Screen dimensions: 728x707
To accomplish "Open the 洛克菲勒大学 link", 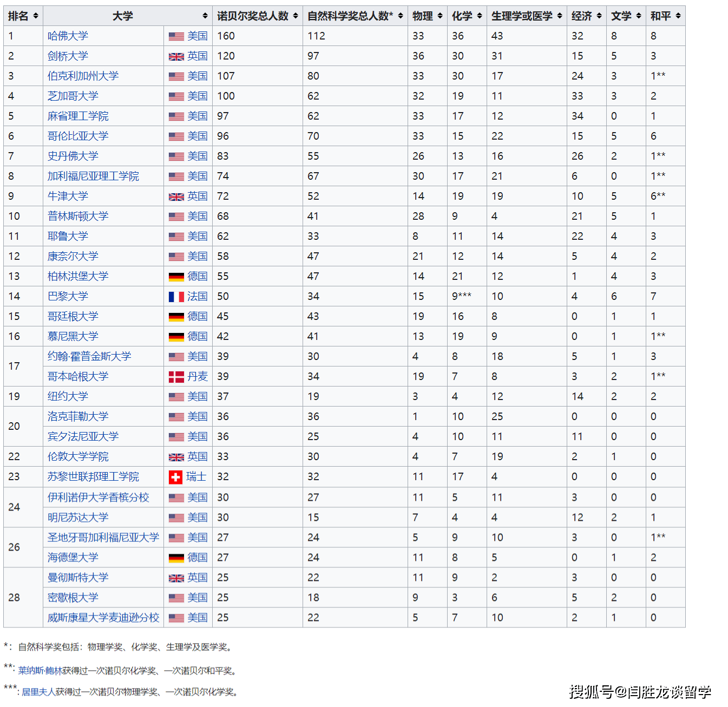I will click(78, 416).
